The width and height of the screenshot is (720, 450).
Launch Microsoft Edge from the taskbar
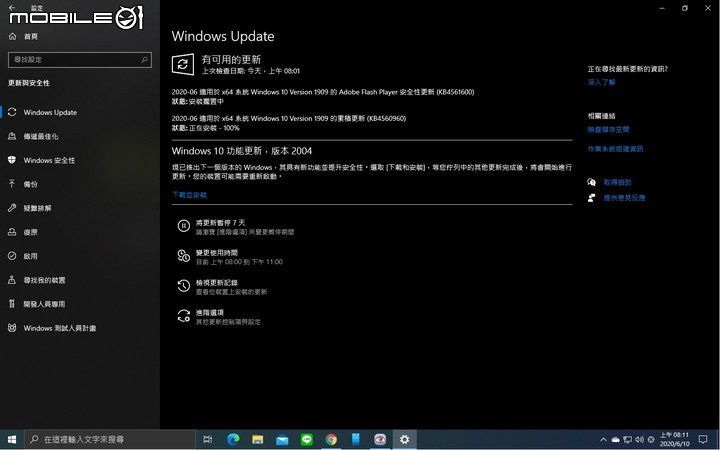pyautogui.click(x=233, y=439)
